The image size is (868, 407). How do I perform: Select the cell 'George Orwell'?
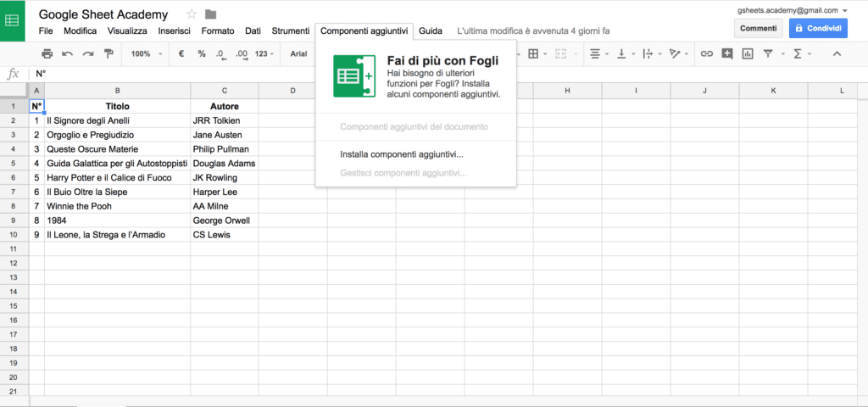224,220
